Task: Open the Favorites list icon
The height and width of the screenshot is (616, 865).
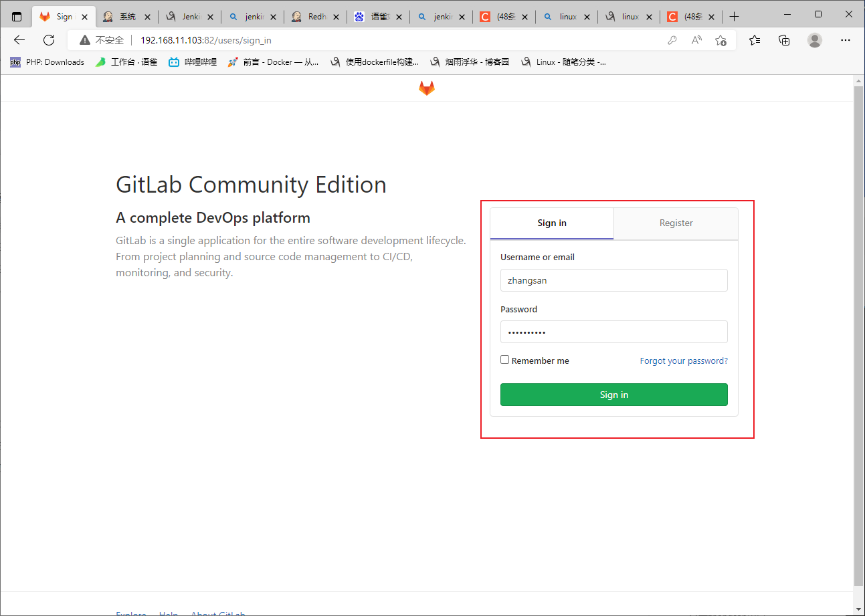Action: click(x=755, y=40)
